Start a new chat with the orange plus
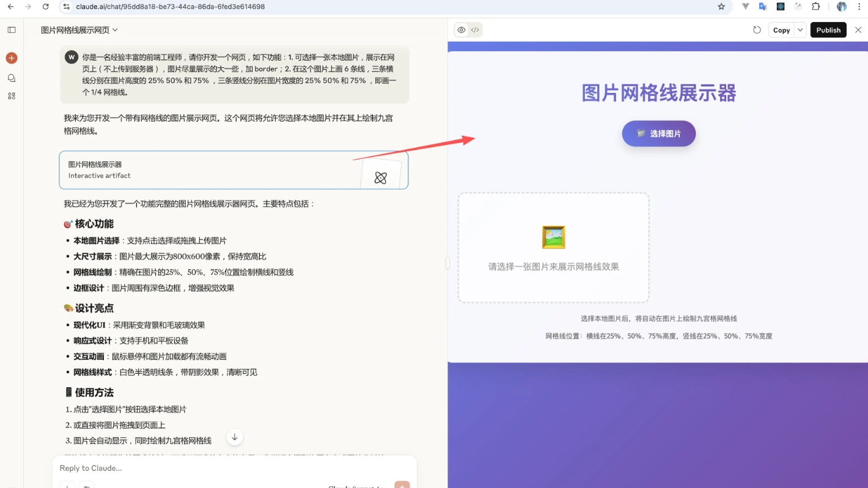Image resolution: width=868 pixels, height=488 pixels. [x=12, y=58]
